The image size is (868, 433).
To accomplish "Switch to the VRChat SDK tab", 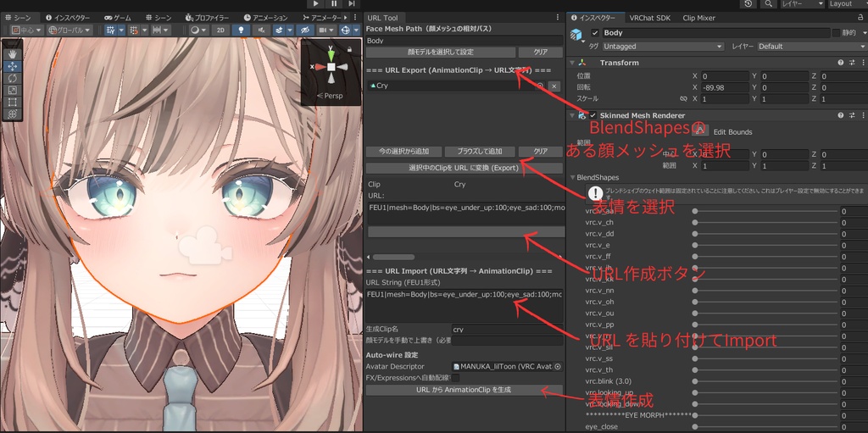I will point(651,18).
